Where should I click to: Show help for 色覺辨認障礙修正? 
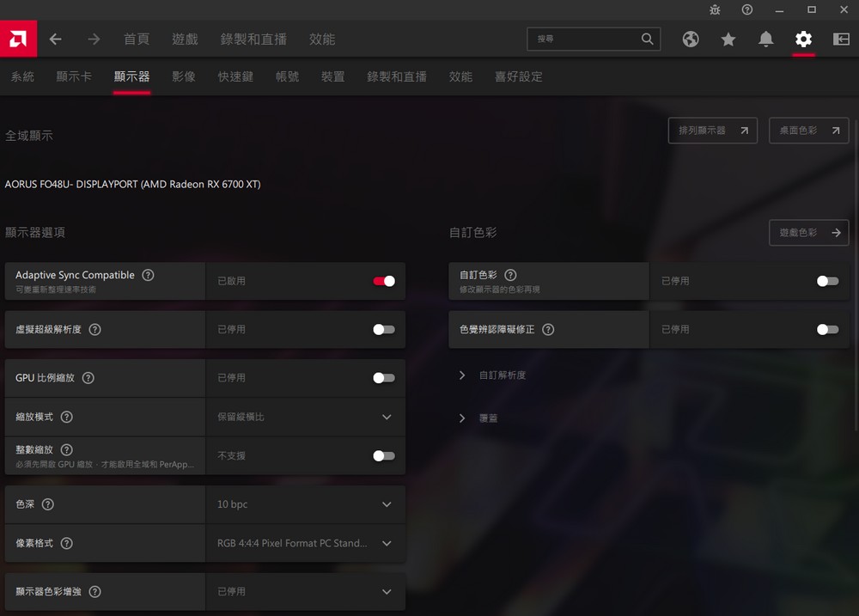pyautogui.click(x=548, y=329)
